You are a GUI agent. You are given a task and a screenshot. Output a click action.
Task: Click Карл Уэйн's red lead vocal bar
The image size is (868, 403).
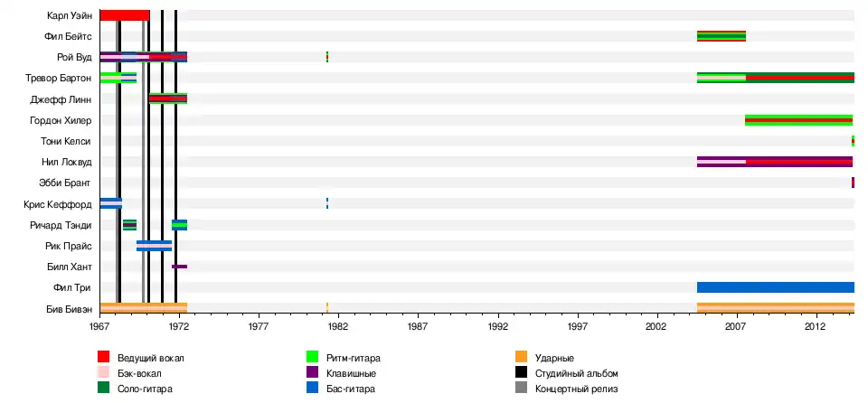click(x=124, y=15)
